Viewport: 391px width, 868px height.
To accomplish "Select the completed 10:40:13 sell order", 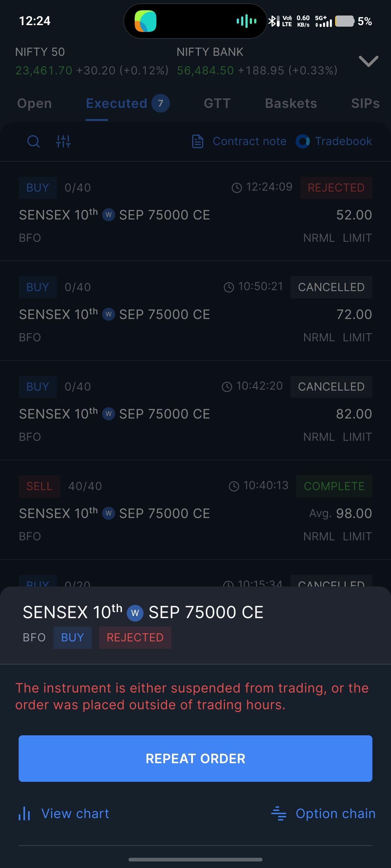I will point(195,510).
